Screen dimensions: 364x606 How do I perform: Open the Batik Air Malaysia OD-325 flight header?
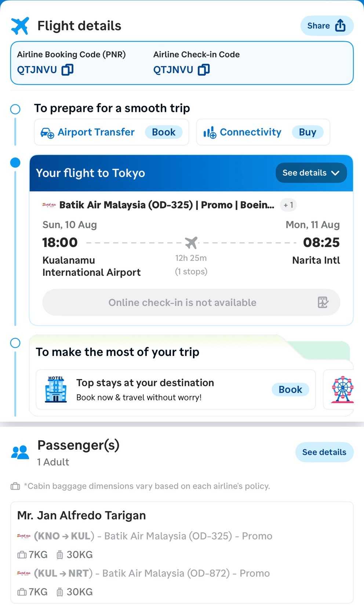click(167, 205)
